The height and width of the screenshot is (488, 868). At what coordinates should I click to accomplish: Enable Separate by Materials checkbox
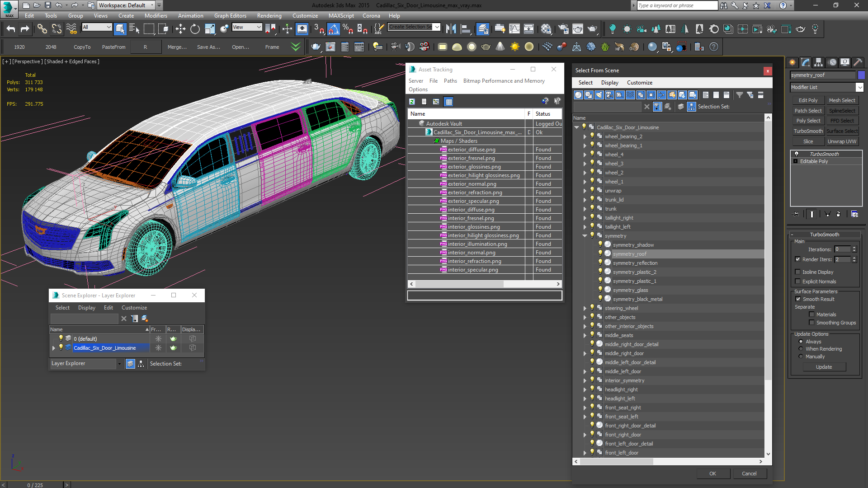coord(811,314)
